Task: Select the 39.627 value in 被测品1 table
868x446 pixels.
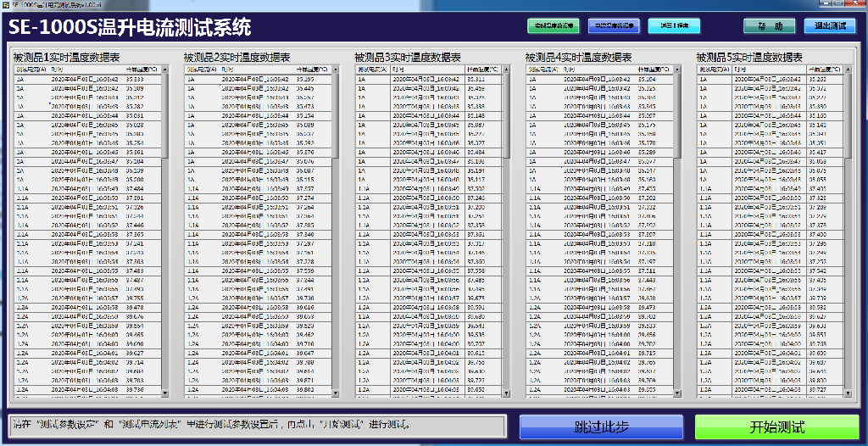Action: click(x=135, y=353)
